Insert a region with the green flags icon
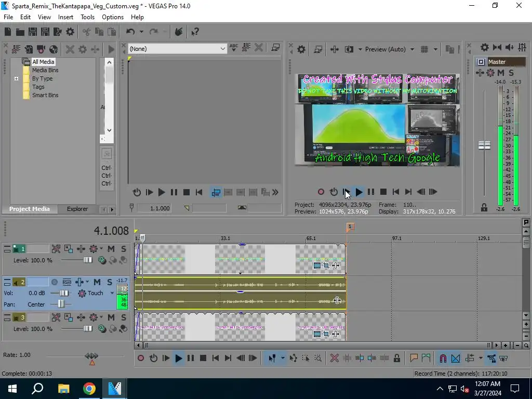 click(x=426, y=358)
